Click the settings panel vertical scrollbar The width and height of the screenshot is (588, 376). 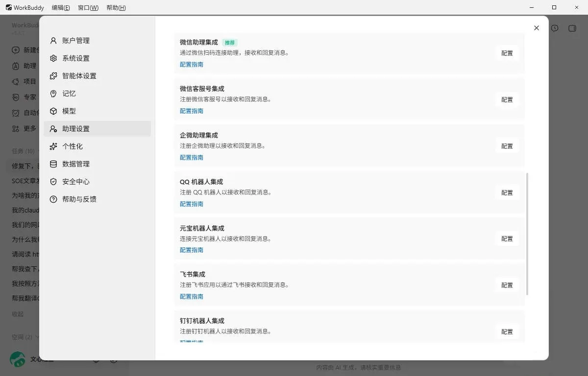click(x=527, y=234)
